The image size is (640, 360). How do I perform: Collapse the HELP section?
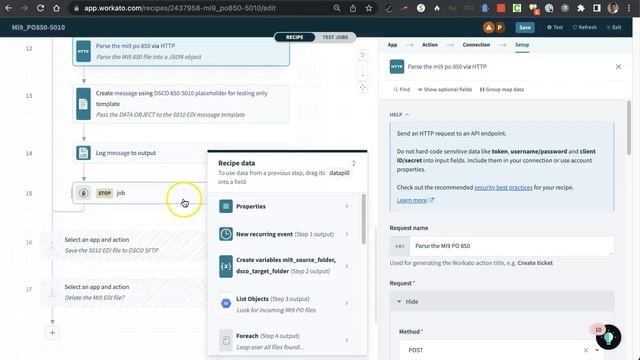point(399,115)
